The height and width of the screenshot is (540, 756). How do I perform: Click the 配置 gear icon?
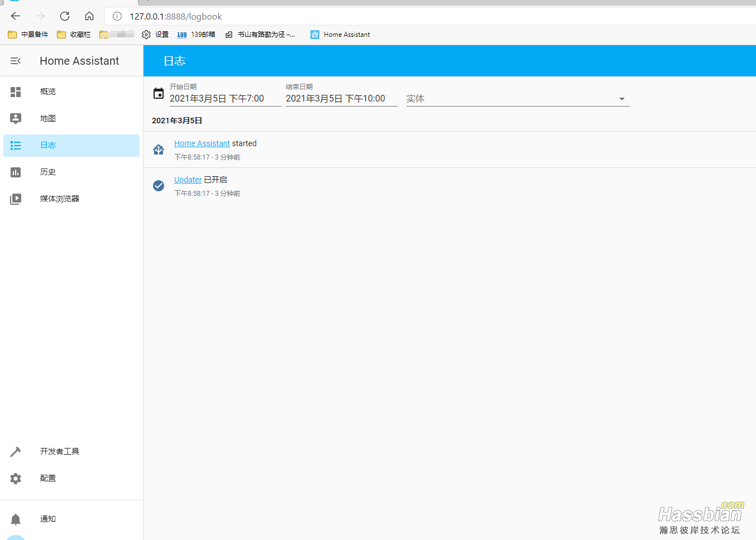16,478
